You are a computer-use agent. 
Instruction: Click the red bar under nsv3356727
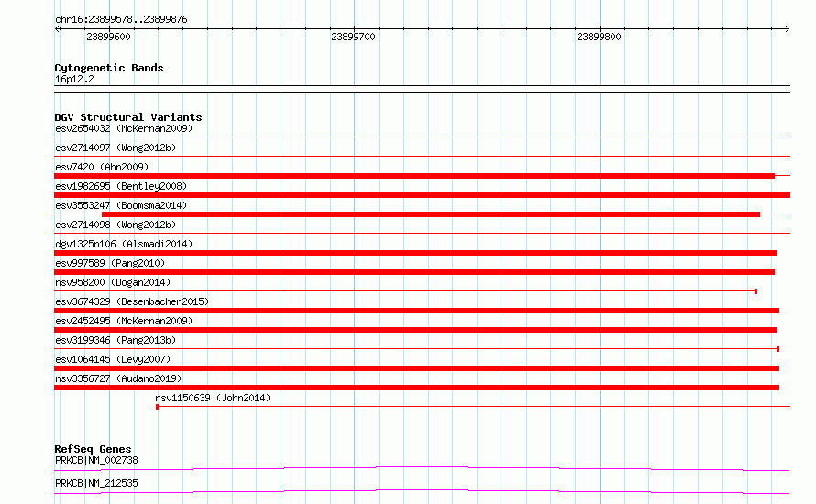(417, 388)
